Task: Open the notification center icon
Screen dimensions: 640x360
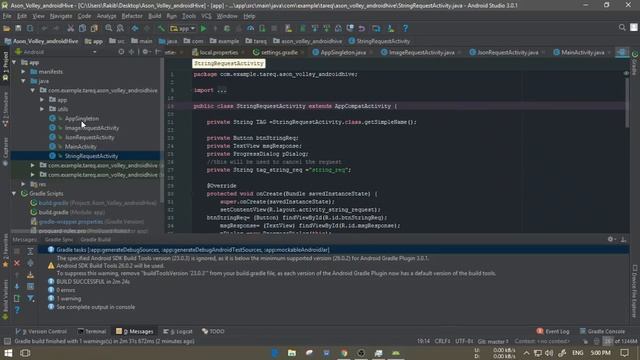Action: [x=624, y=353]
